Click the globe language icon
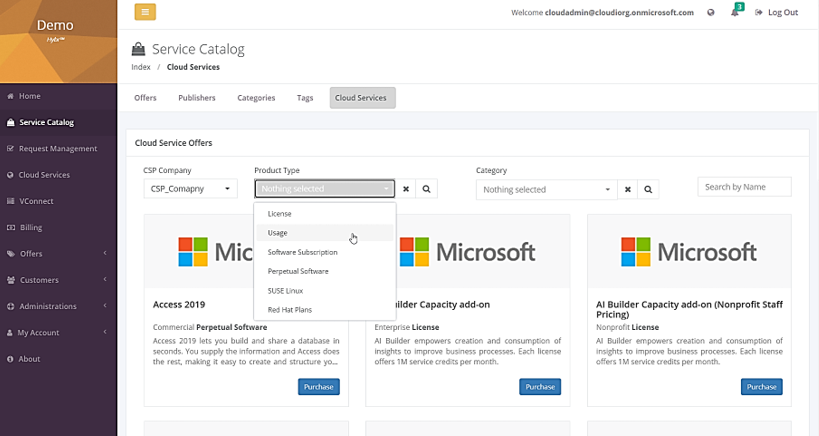 pyautogui.click(x=710, y=13)
